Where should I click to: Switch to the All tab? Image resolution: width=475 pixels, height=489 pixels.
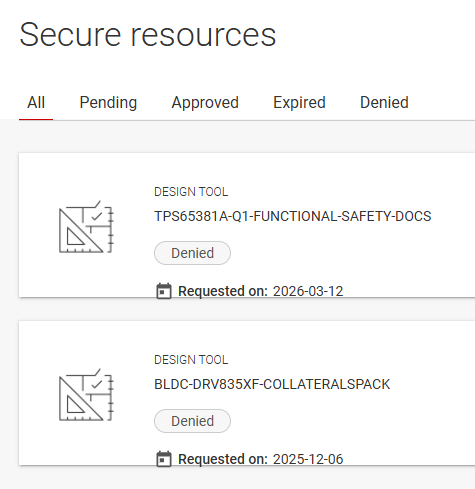tap(36, 103)
